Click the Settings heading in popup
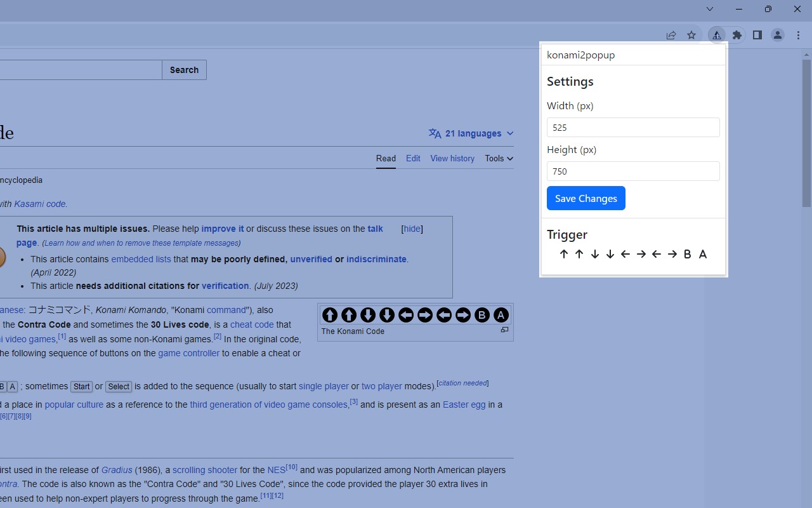Viewport: 812px width, 508px height. [x=570, y=81]
